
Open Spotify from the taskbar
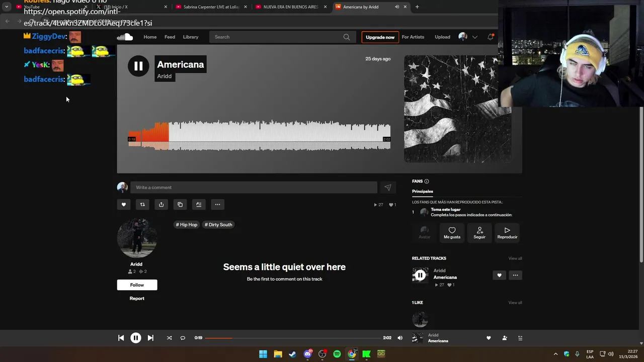(x=337, y=354)
